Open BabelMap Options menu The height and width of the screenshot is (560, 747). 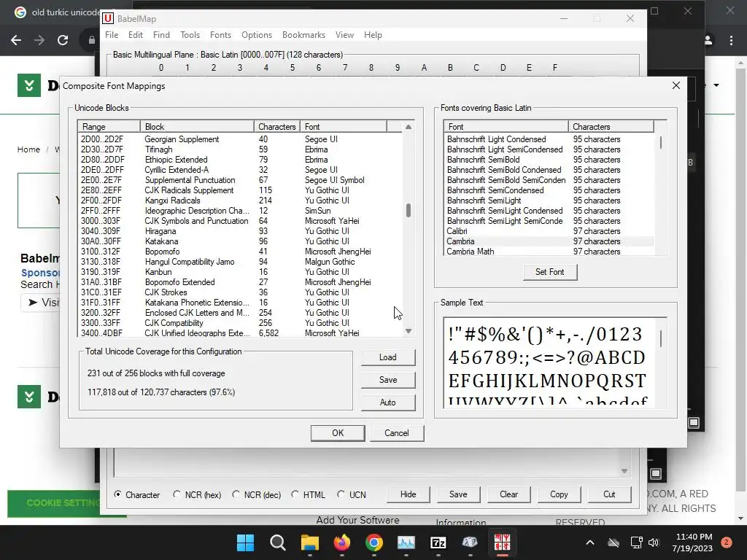(257, 35)
